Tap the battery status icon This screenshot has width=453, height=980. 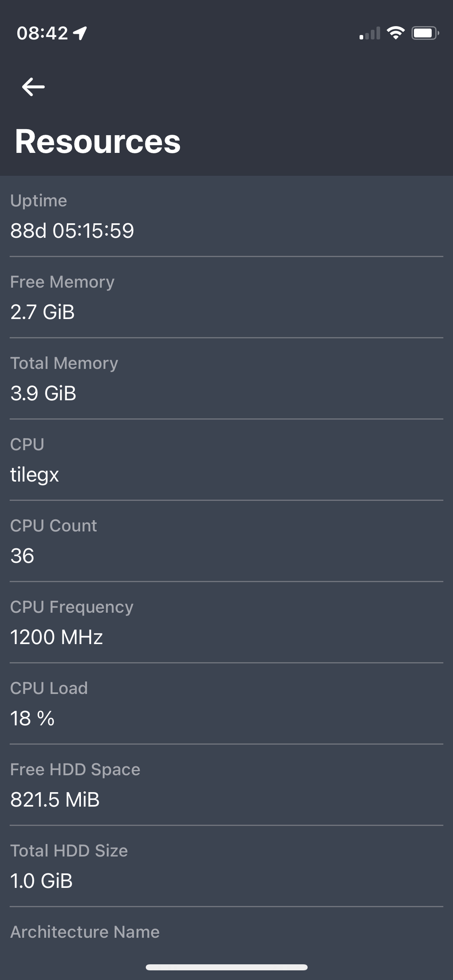425,33
